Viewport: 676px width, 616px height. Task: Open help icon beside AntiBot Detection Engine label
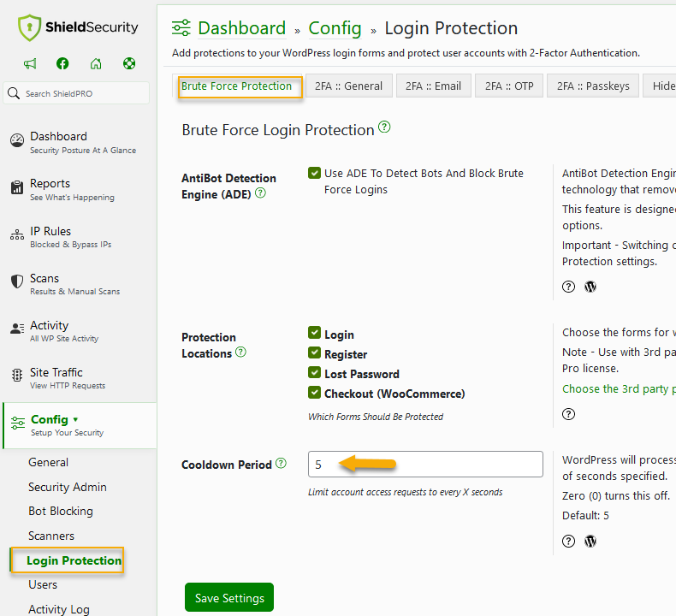260,193
